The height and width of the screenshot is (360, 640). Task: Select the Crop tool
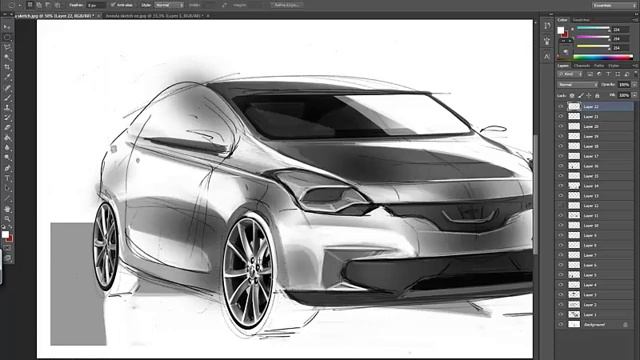[x=7, y=67]
